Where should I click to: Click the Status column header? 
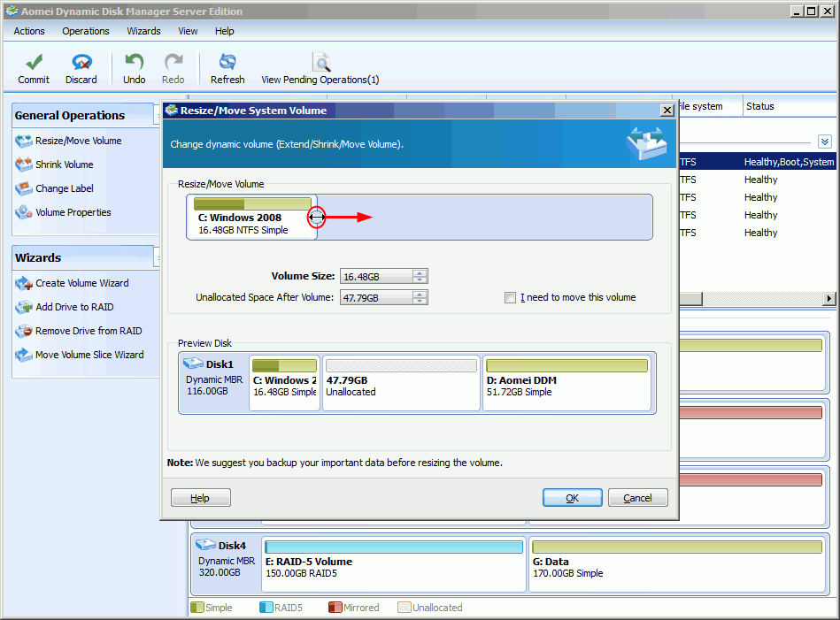790,106
